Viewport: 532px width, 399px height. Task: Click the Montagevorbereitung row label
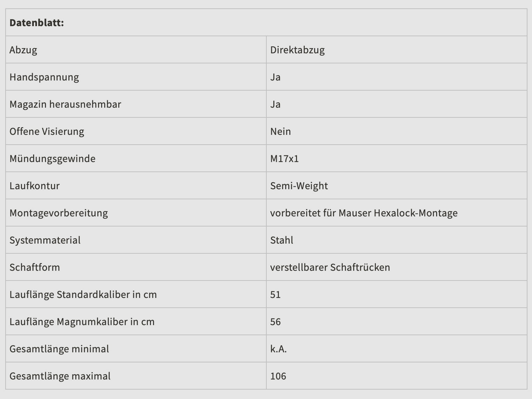59,213
